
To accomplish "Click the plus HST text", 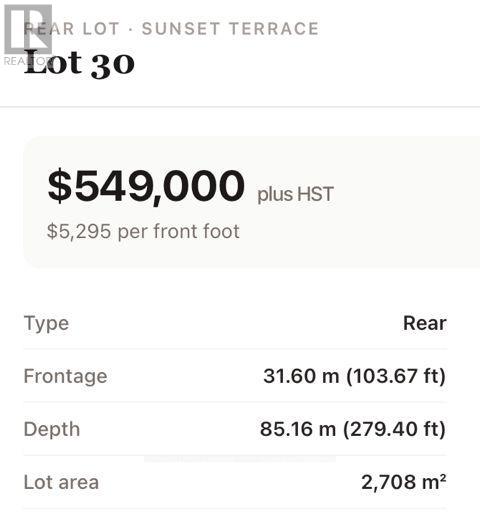I will (295, 194).
